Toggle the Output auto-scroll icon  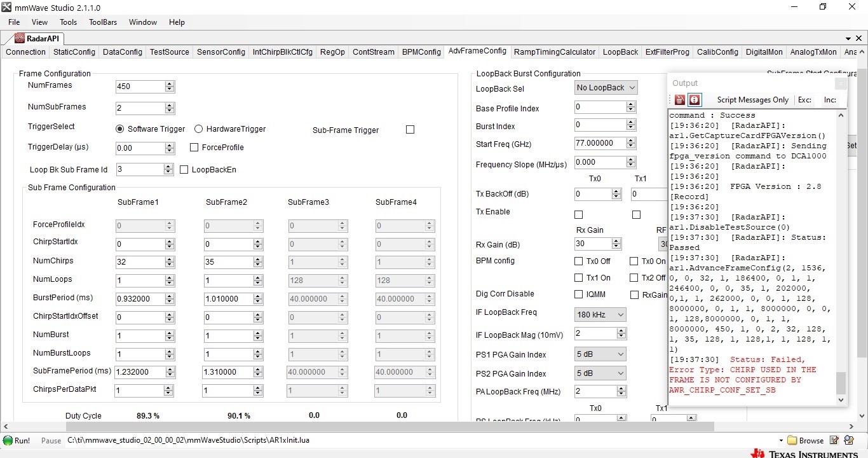click(695, 100)
